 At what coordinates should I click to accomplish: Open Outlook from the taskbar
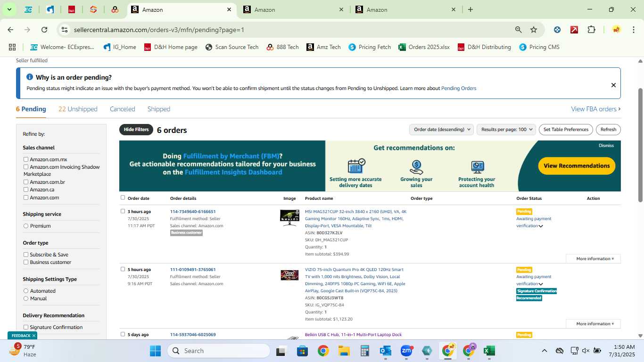pos(386,351)
